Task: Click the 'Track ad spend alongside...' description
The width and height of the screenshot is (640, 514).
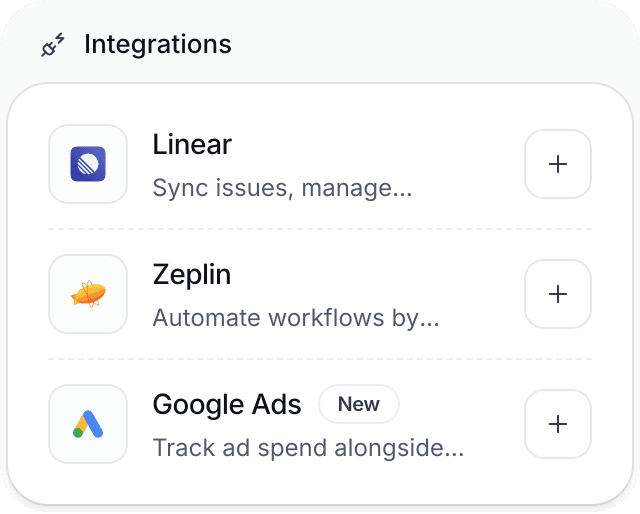Action: pos(308,447)
